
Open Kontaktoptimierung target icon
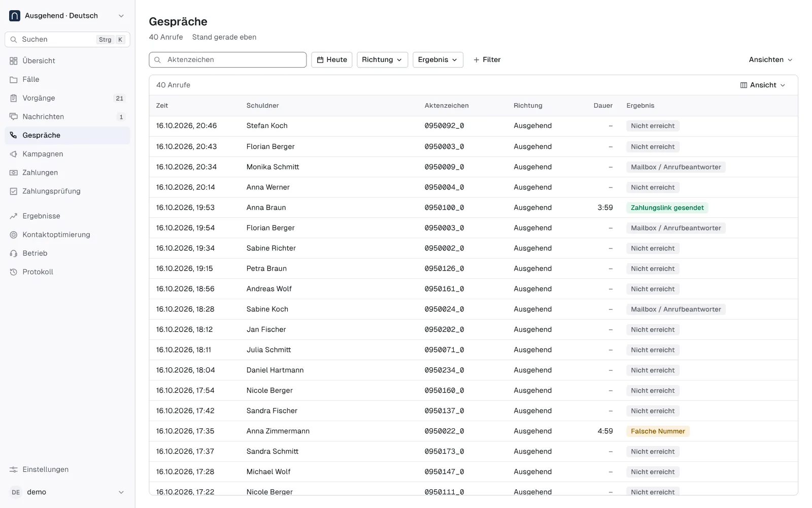click(14, 235)
